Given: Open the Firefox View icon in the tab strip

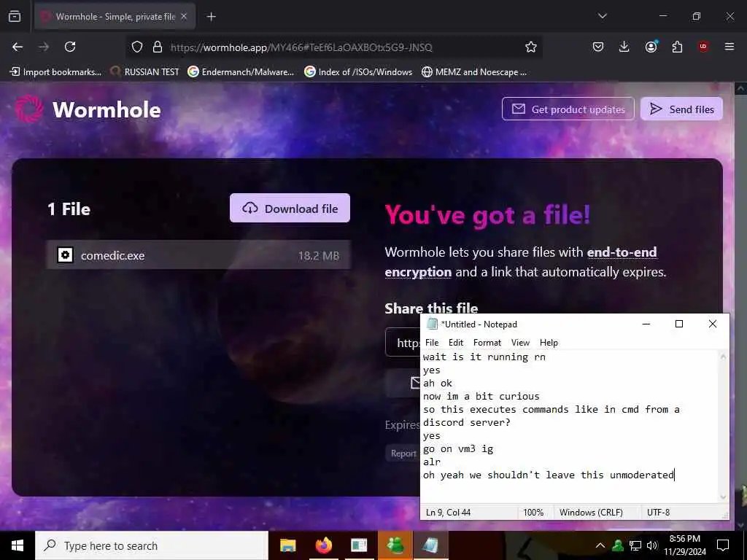Looking at the screenshot, I should click(x=15, y=17).
